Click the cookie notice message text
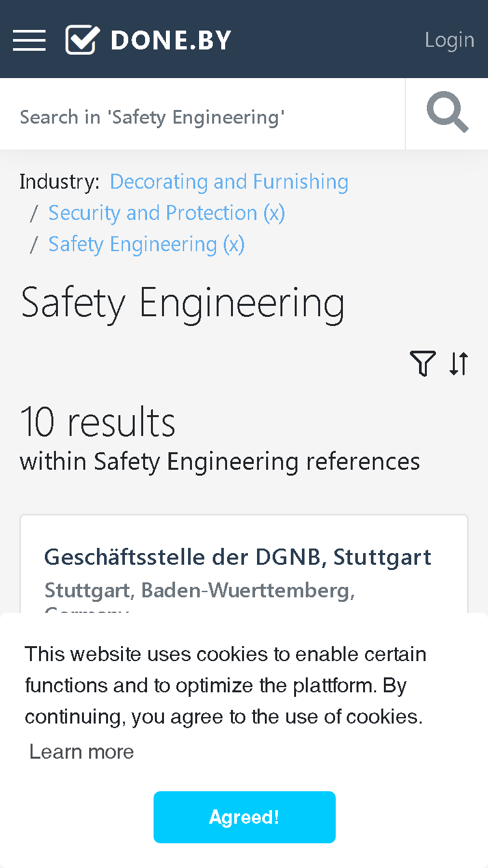Image resolution: width=488 pixels, height=868 pixels. (226, 685)
